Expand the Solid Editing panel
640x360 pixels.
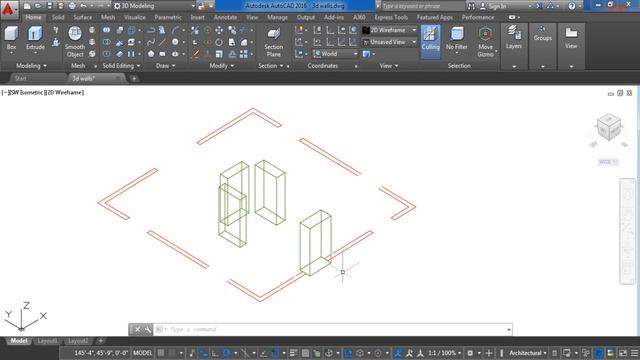(121, 66)
